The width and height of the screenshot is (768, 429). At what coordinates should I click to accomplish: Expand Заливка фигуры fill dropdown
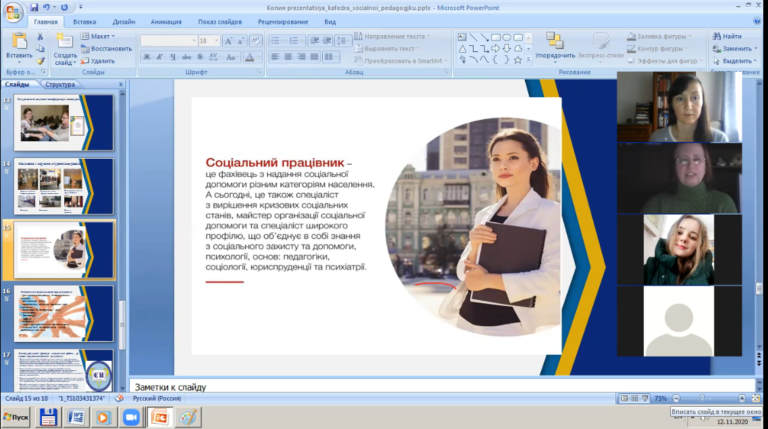tap(690, 36)
